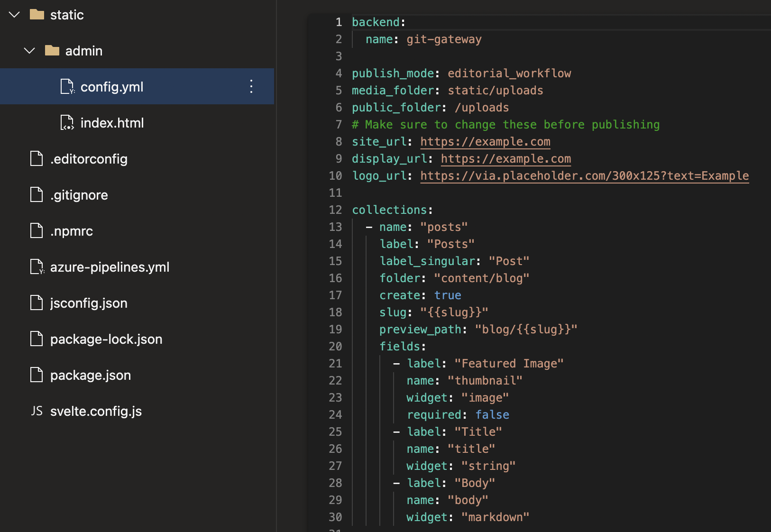Open the via.placeholder.com logo_url link

(584, 176)
